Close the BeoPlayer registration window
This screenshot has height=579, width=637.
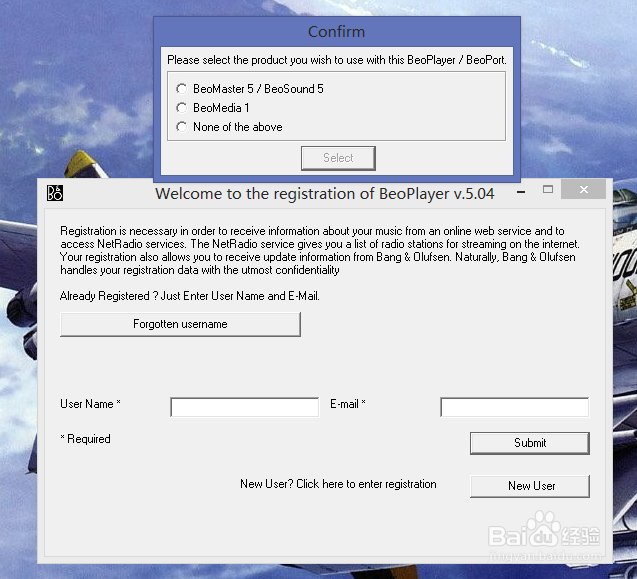point(583,189)
